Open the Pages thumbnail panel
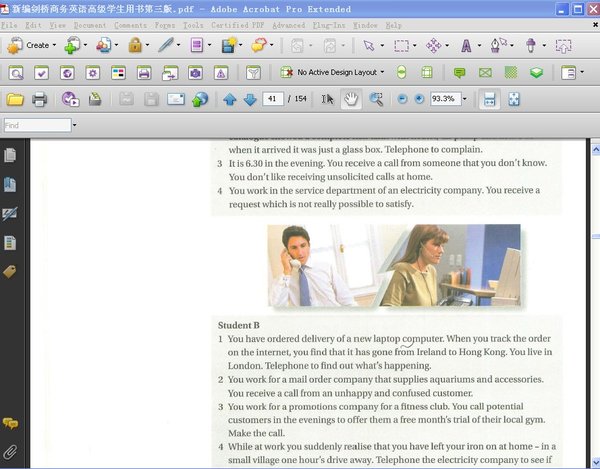 tap(11, 155)
